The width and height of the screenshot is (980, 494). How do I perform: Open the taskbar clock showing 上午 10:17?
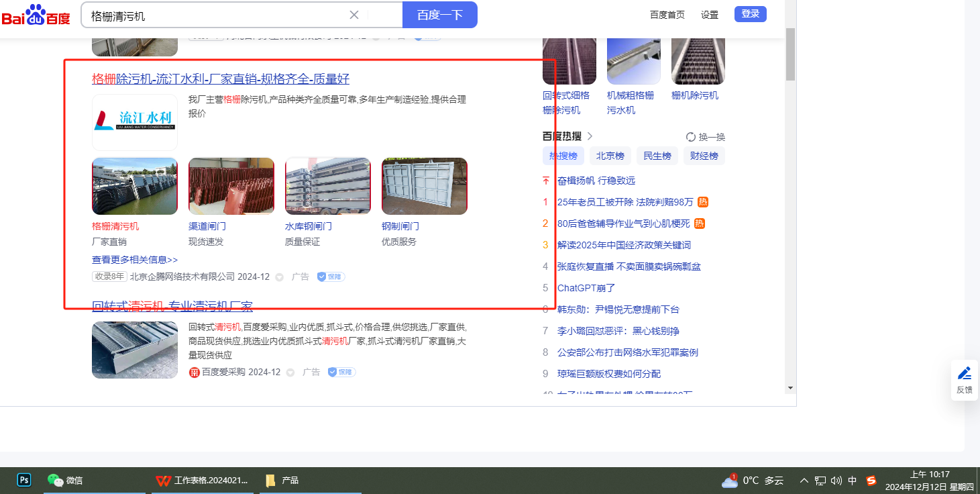[x=930, y=481]
